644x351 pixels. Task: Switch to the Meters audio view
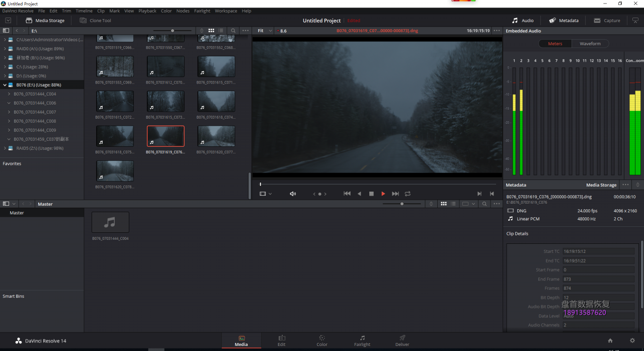pos(555,44)
